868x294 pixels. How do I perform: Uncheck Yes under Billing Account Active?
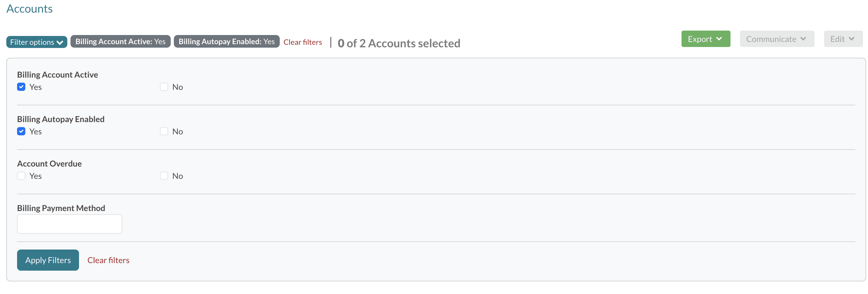coord(21,87)
